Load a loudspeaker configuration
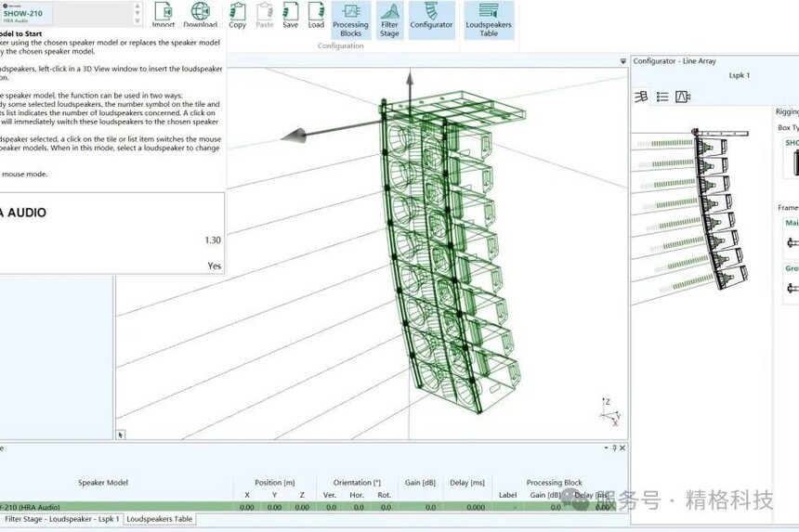Viewport: 799px width, 532px height. tap(316, 15)
